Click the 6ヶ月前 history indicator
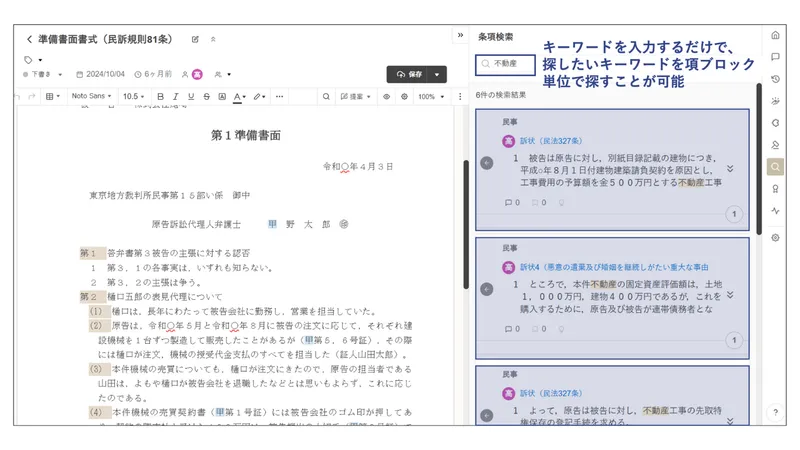 tap(153, 74)
